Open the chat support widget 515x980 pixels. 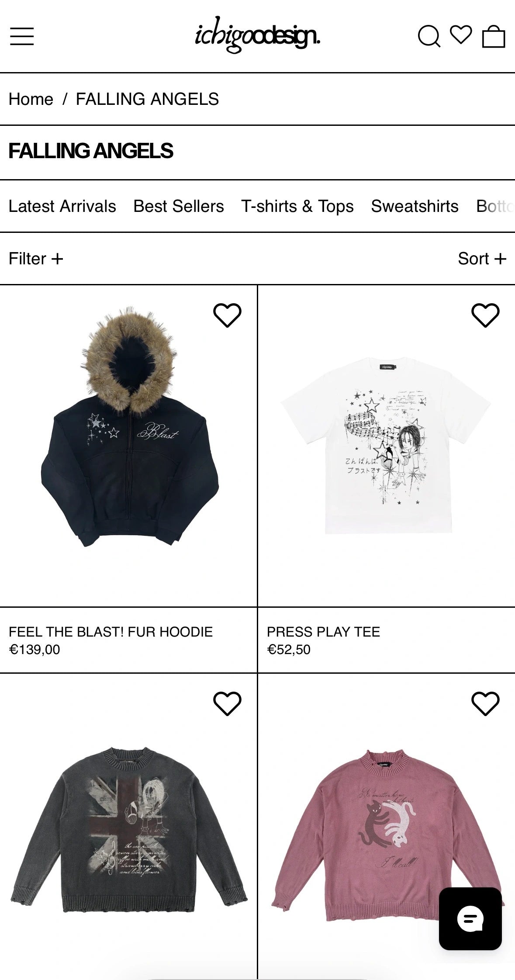(x=470, y=919)
